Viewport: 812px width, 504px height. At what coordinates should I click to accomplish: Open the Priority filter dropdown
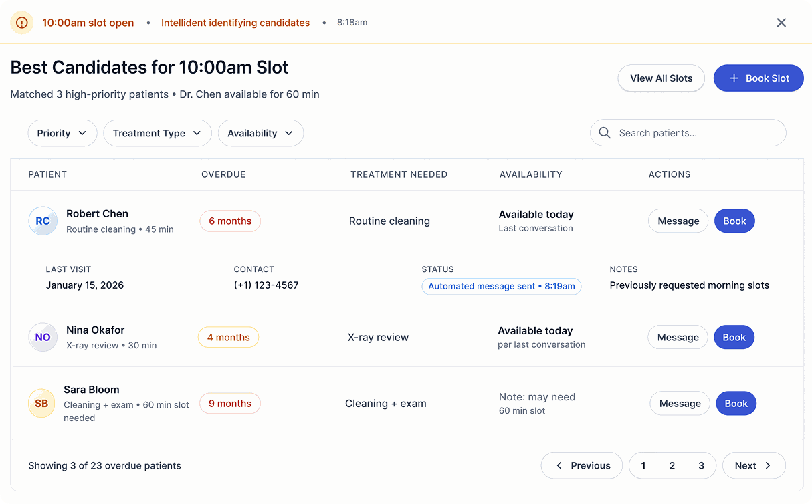tap(62, 133)
